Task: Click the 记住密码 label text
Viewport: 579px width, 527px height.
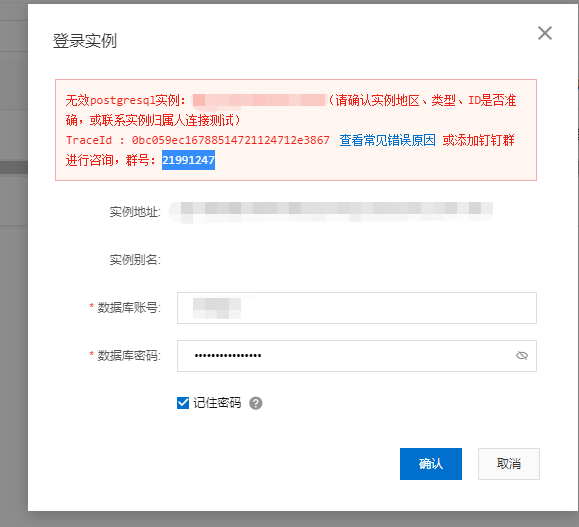Action: pos(217,403)
